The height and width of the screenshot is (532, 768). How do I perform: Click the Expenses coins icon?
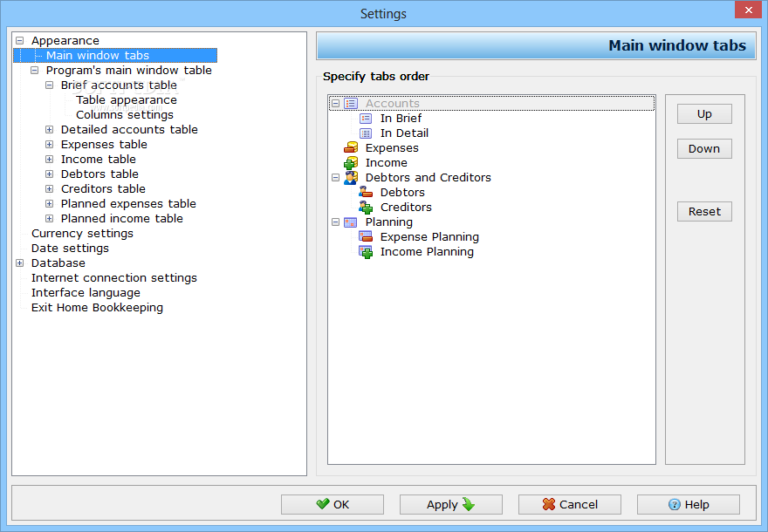(x=351, y=147)
